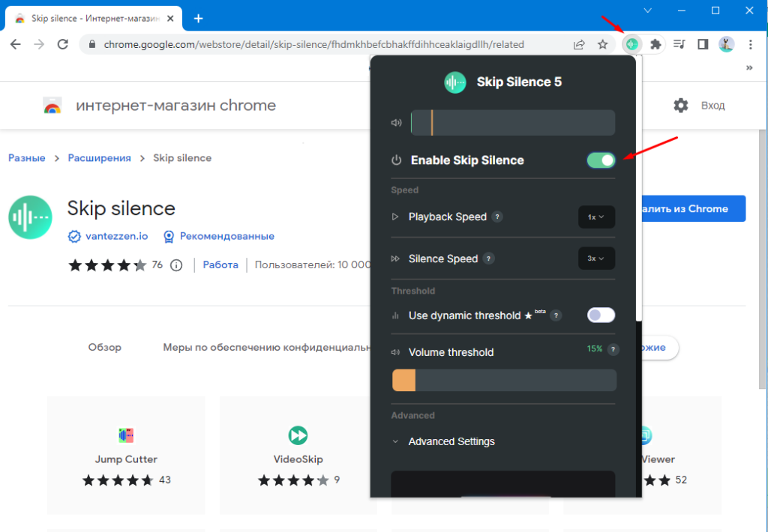Click the help icon next to Silence Speed
The width and height of the screenshot is (768, 532).
(488, 259)
